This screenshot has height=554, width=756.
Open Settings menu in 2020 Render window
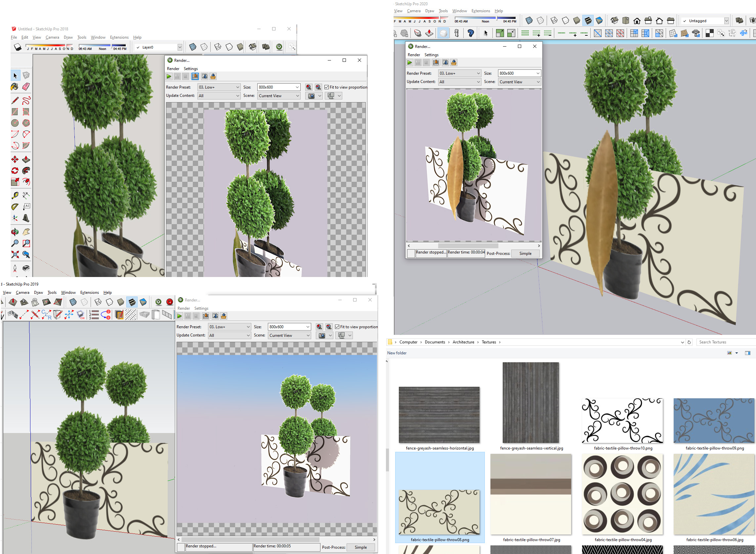(x=431, y=55)
